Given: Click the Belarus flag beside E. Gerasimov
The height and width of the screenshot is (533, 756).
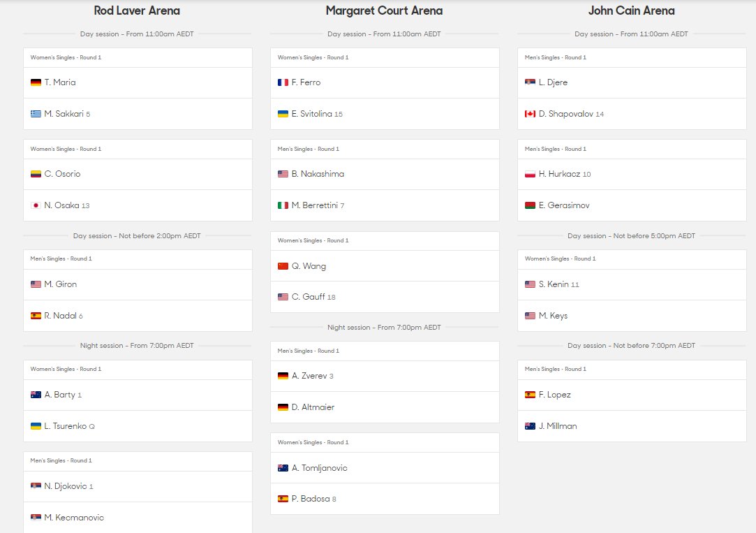Looking at the screenshot, I should coord(530,205).
